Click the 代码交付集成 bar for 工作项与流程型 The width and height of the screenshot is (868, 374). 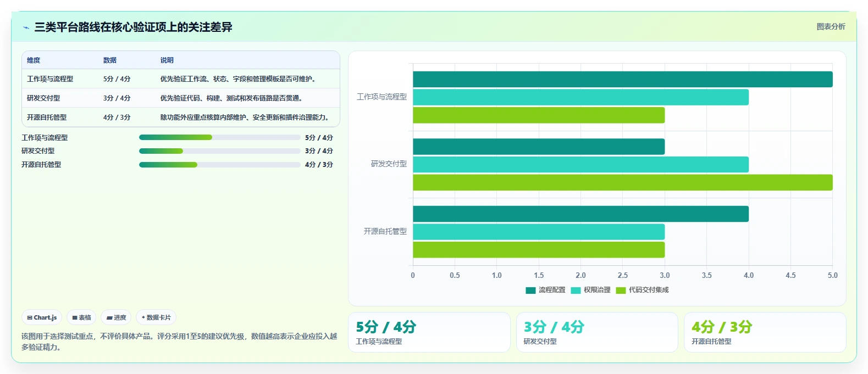click(539, 115)
